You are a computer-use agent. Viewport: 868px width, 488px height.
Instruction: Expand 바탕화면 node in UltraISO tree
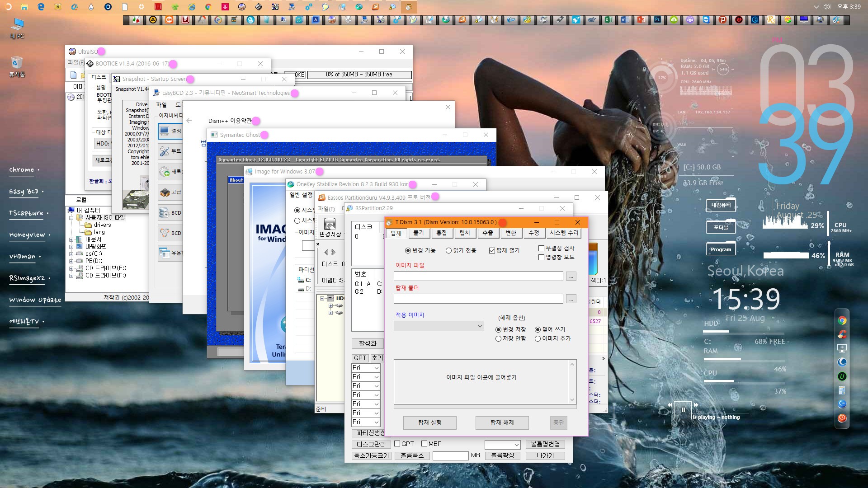pyautogui.click(x=71, y=247)
